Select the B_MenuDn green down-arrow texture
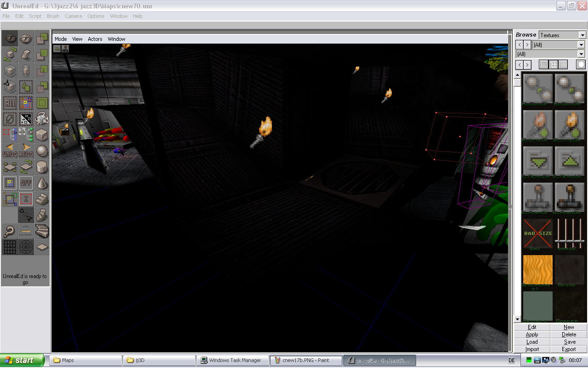The image size is (588, 368). (537, 161)
